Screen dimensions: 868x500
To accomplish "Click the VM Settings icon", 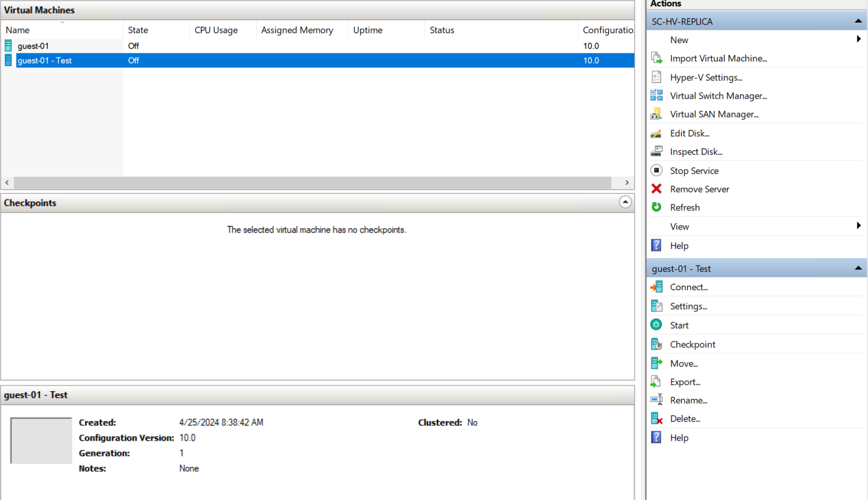I will click(x=656, y=306).
